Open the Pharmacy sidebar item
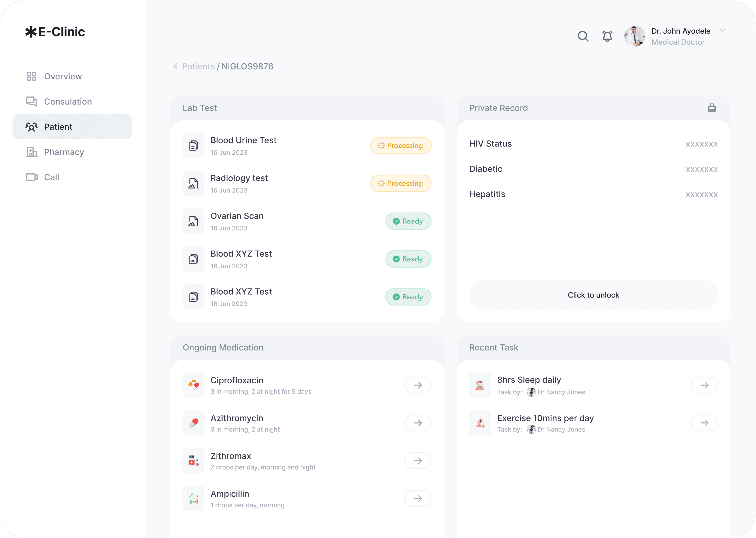 [x=64, y=152]
